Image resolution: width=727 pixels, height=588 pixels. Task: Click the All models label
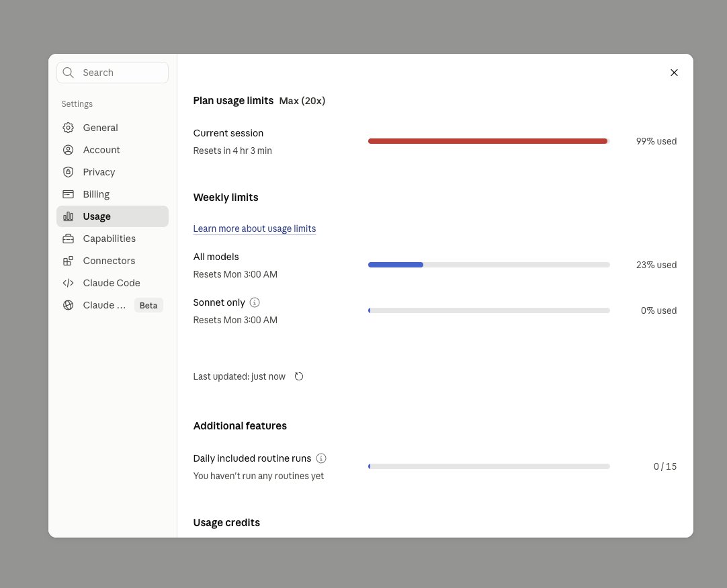tap(216, 257)
